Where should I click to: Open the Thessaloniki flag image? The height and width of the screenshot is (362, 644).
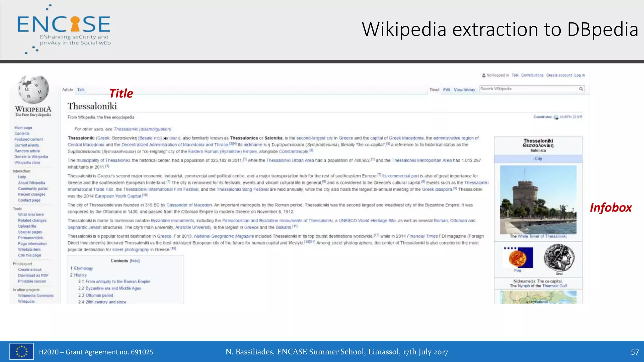[518, 257]
